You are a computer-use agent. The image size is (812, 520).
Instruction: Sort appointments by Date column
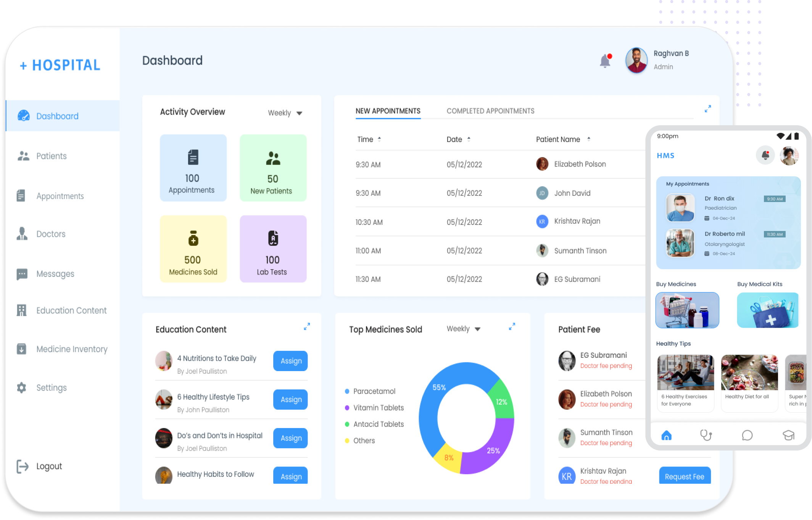pos(469,139)
